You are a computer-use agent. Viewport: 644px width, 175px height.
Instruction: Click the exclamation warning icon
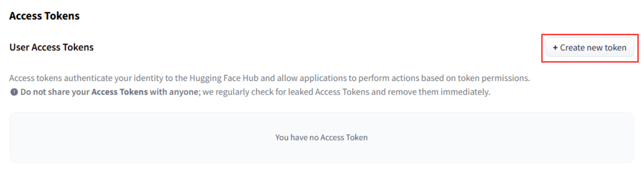click(14, 92)
